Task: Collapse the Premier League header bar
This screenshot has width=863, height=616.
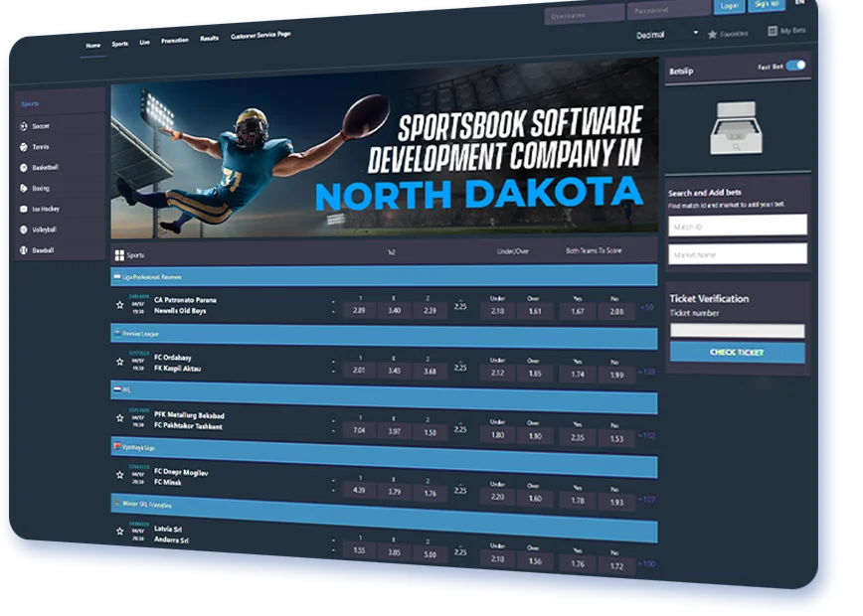Action: pos(384,337)
